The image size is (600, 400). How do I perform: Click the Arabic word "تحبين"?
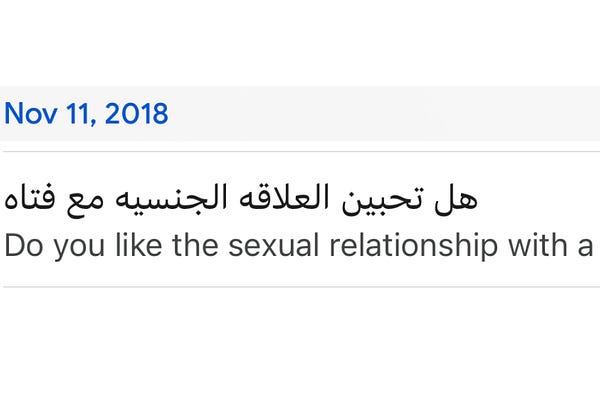(x=382, y=200)
